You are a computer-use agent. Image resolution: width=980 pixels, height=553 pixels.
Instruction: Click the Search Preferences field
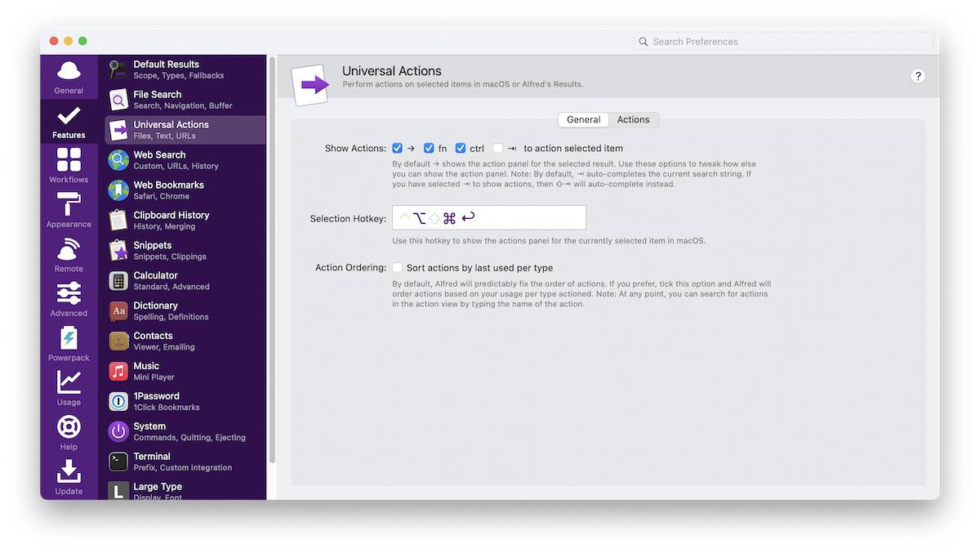click(784, 42)
